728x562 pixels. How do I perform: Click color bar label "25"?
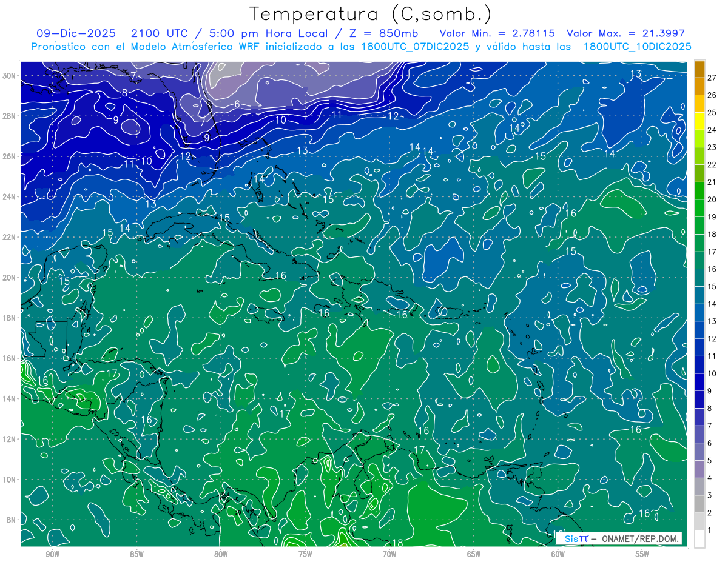(x=712, y=112)
